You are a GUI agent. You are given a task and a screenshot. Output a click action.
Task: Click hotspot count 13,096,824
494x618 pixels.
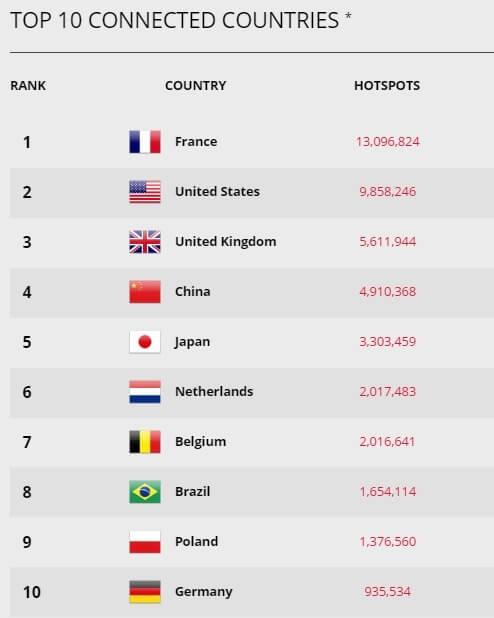(388, 141)
